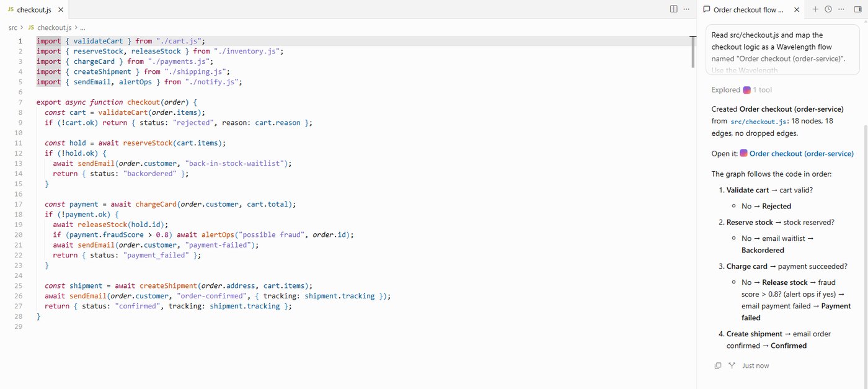Screen dimensions: 868x389
Task: Click the alertOps call on line 20
Action: (x=218, y=235)
